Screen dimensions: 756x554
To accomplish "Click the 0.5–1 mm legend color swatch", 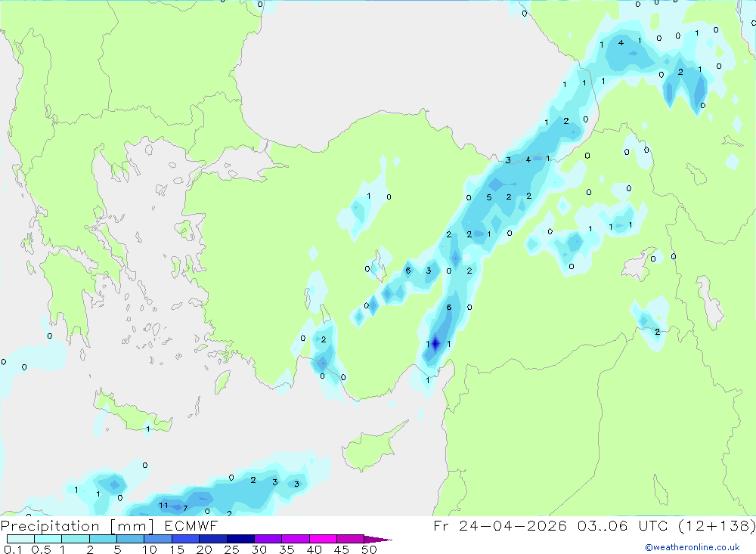I will [48, 539].
